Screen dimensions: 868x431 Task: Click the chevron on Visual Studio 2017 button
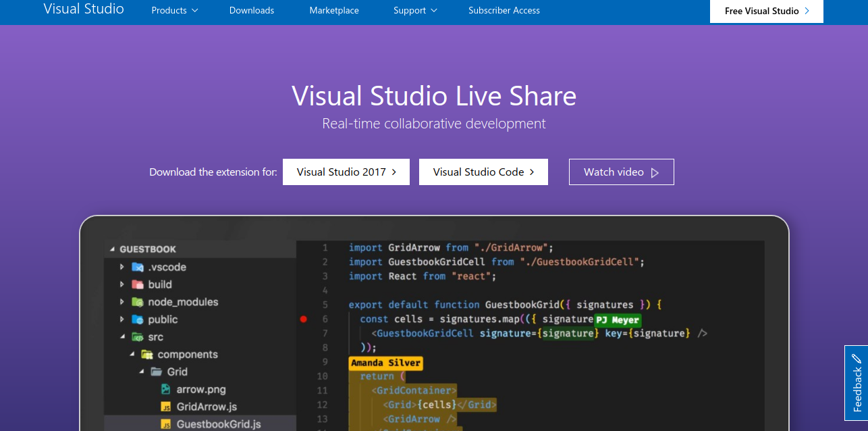[x=394, y=172]
